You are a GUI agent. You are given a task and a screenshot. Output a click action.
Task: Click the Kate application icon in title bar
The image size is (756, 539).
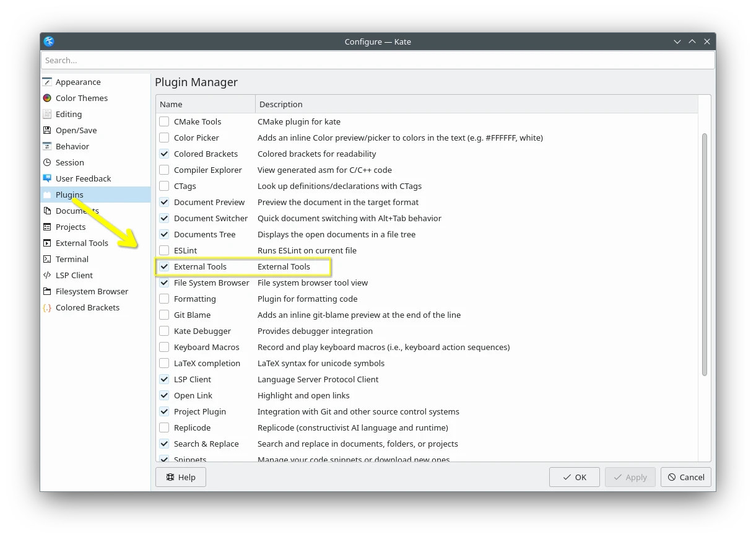click(49, 42)
